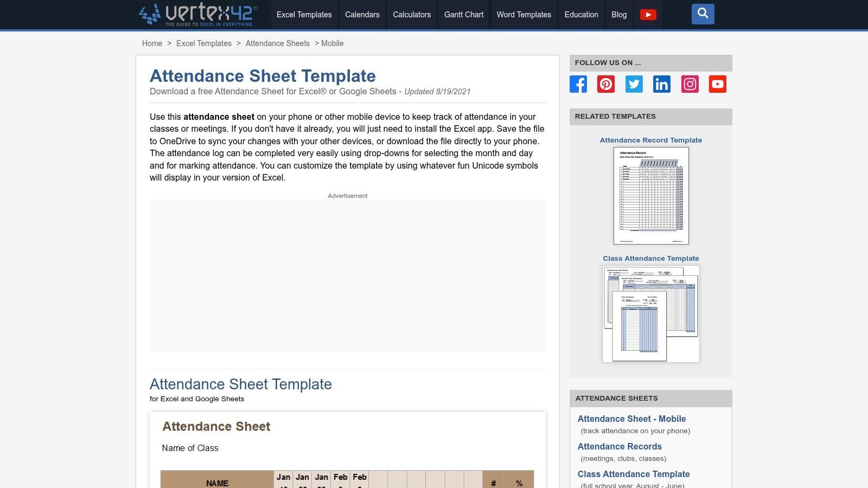Open the Facebook follow icon
The width and height of the screenshot is (868, 488).
tap(578, 84)
